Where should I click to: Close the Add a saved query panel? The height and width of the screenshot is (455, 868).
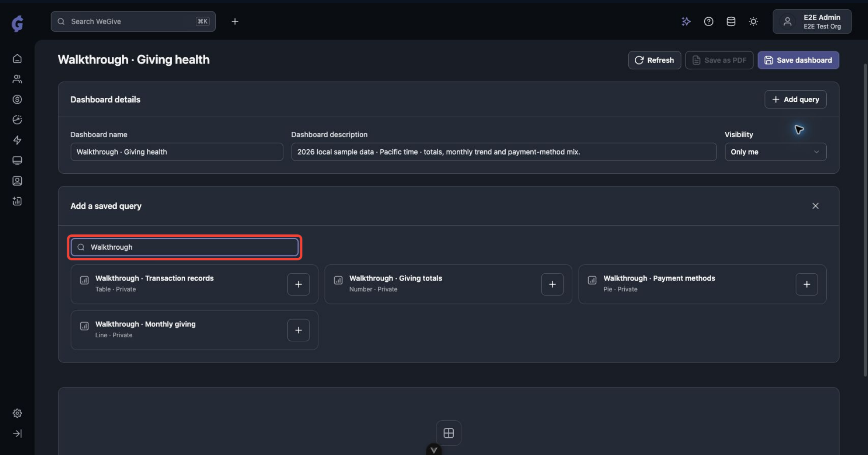tap(816, 206)
